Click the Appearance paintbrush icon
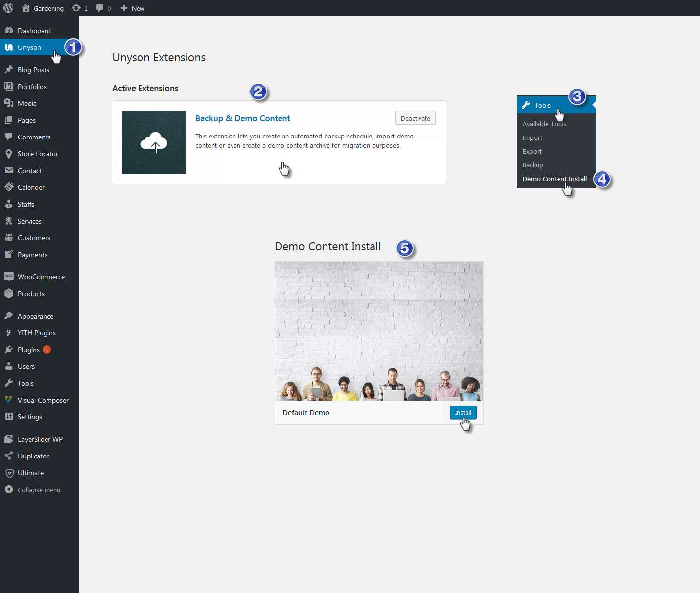700x593 pixels. pyautogui.click(x=9, y=316)
